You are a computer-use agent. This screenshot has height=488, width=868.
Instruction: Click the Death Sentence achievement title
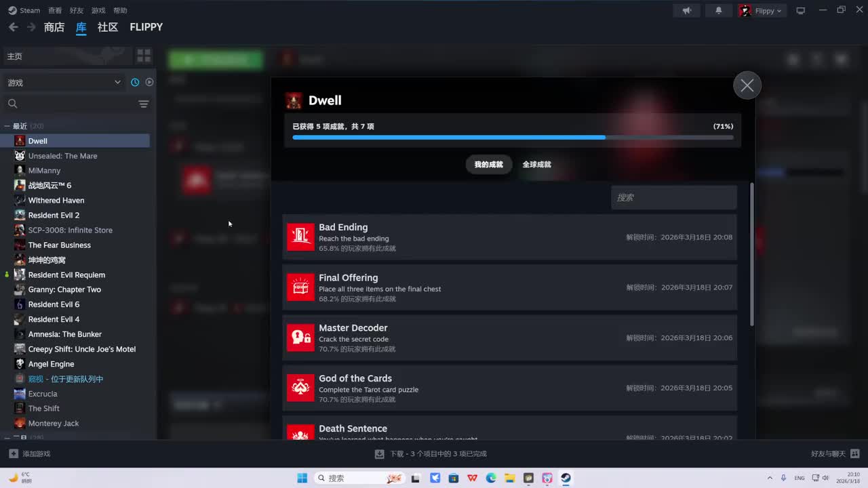353,428
